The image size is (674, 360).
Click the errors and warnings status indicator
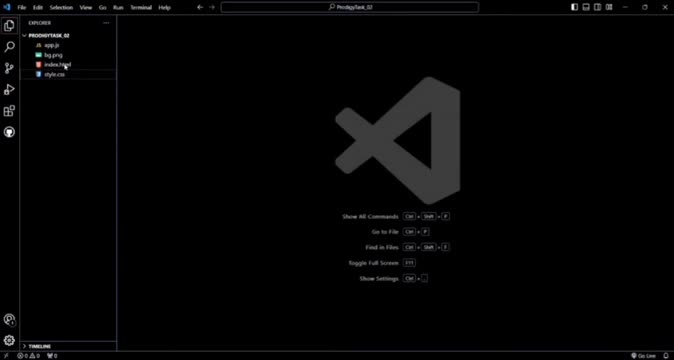(29, 356)
